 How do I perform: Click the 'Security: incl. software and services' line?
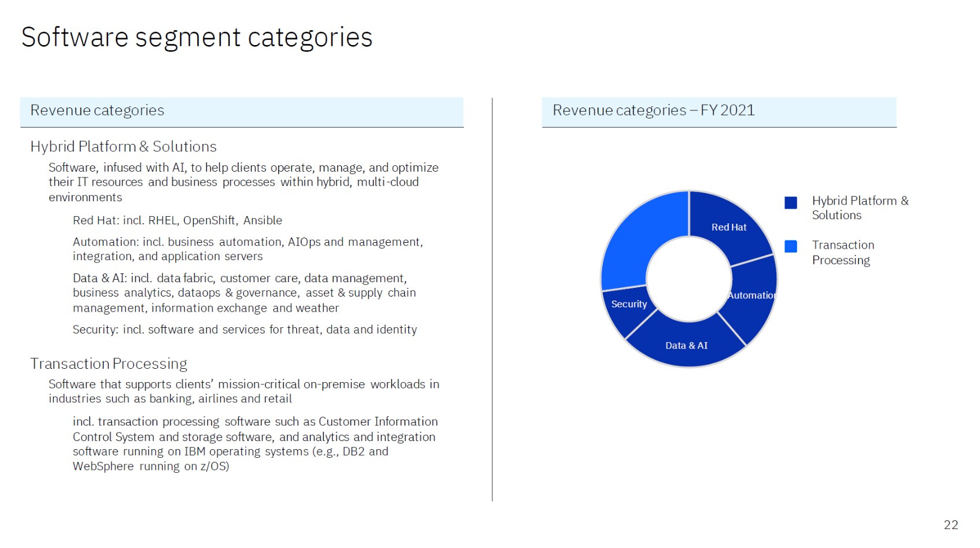click(x=245, y=329)
